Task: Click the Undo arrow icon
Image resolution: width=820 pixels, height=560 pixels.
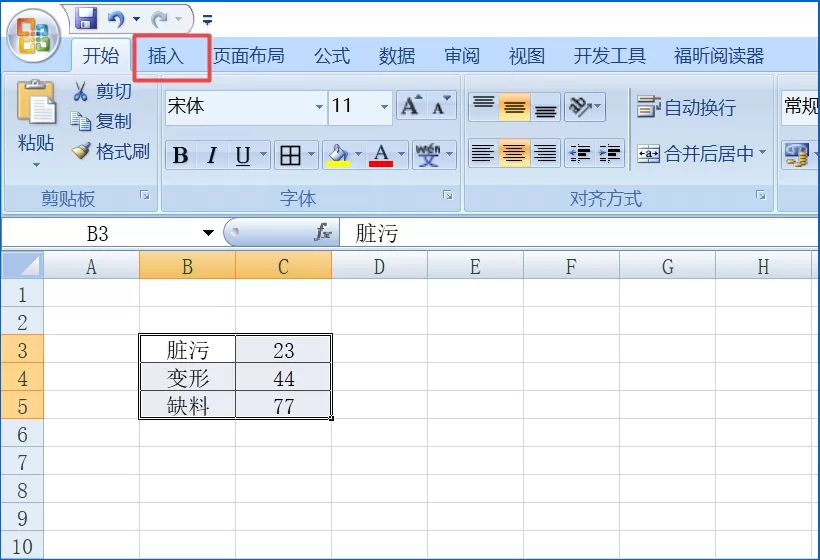Action: click(116, 20)
